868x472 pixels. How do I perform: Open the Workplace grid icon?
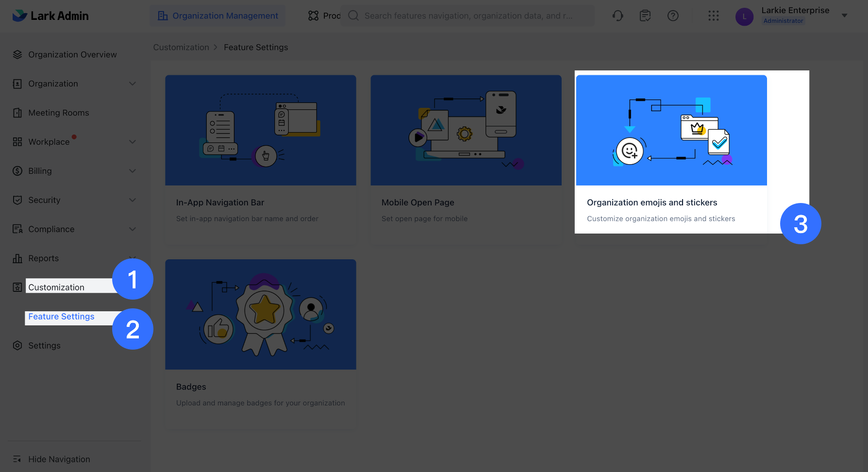[17, 141]
